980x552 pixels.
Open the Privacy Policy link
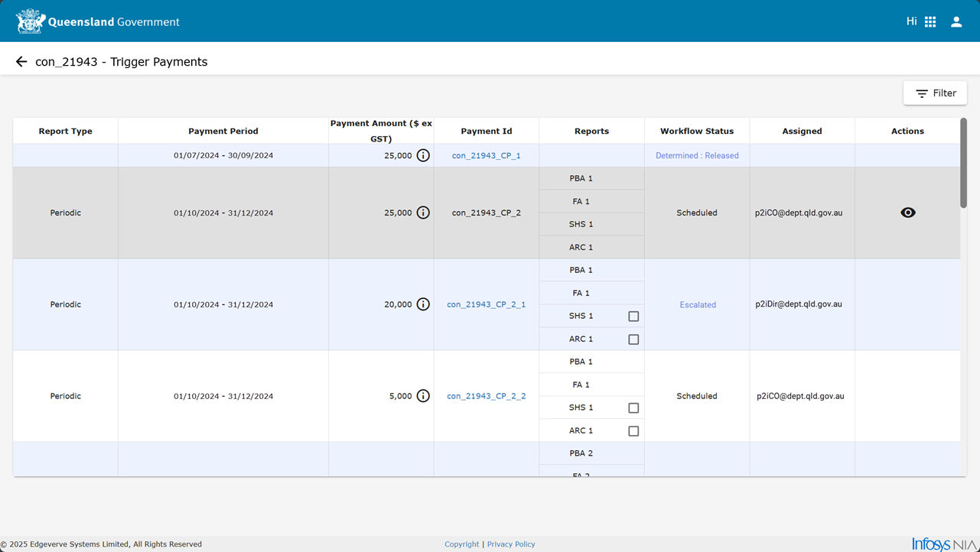[x=511, y=544]
